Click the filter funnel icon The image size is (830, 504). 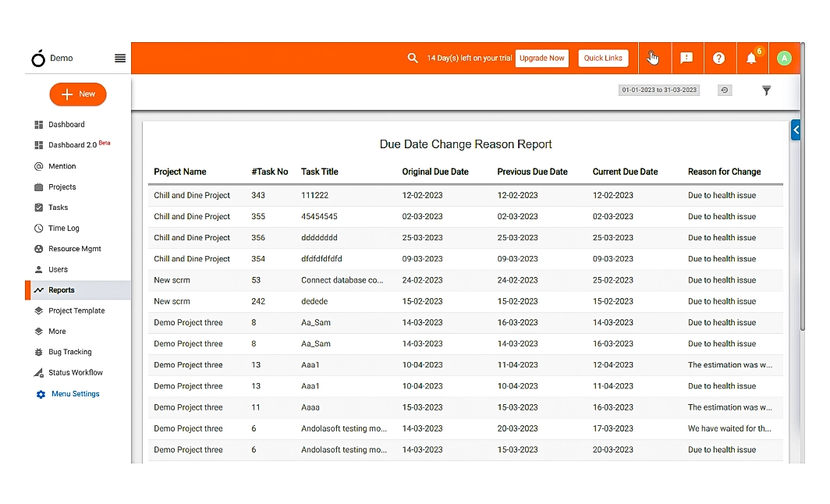pyautogui.click(x=766, y=91)
